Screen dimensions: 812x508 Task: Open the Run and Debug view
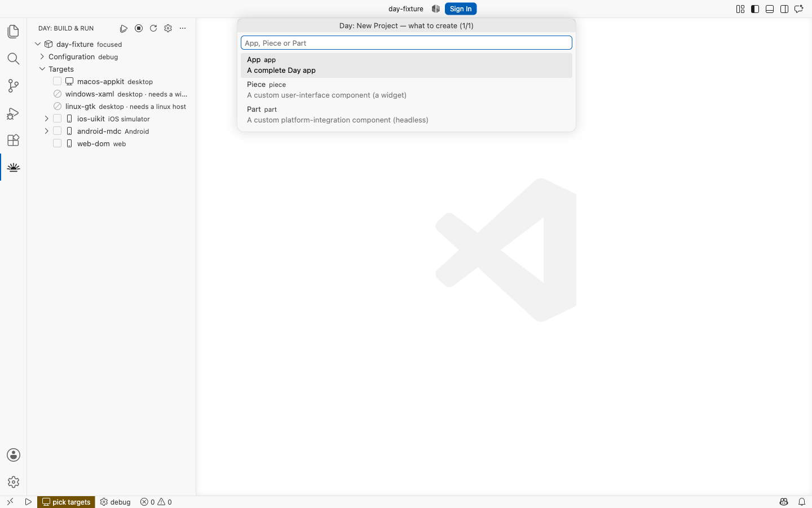tap(14, 113)
